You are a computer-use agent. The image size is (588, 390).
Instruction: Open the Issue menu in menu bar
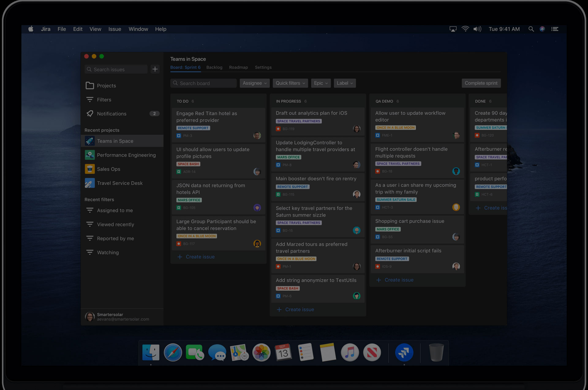tap(115, 29)
